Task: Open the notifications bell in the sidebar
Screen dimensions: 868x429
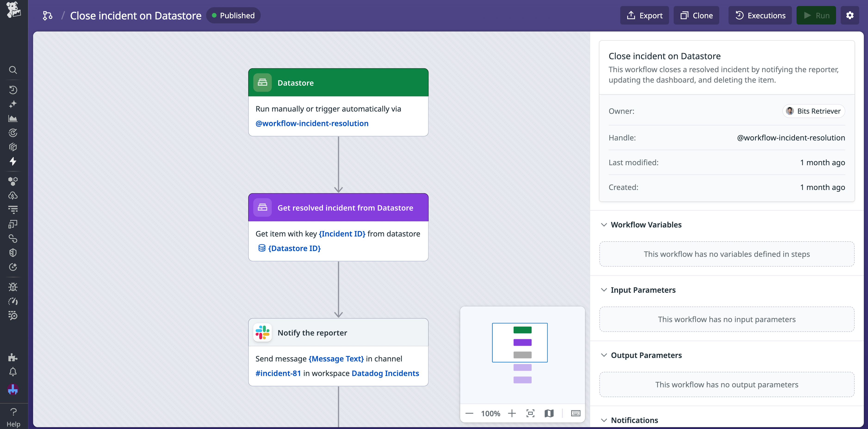Action: click(x=13, y=372)
